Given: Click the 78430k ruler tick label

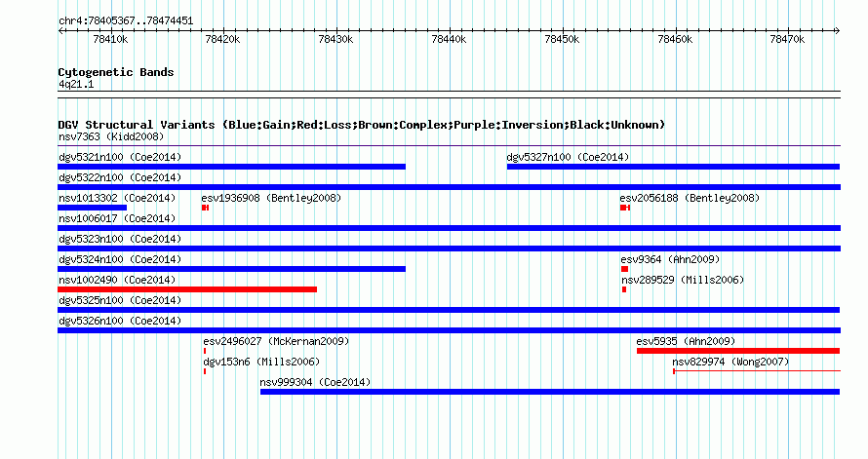Looking at the screenshot, I should [x=335, y=39].
